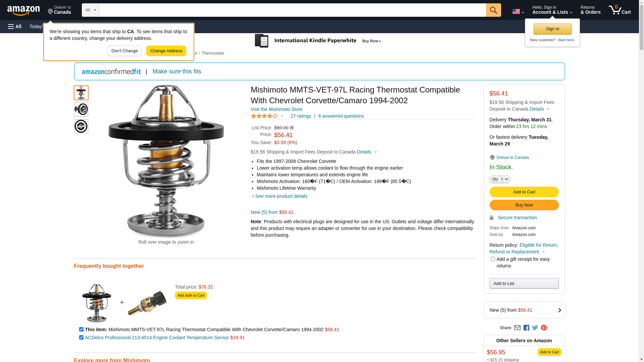Click the Add to Cart button
The height and width of the screenshot is (362, 644).
pyautogui.click(x=524, y=192)
